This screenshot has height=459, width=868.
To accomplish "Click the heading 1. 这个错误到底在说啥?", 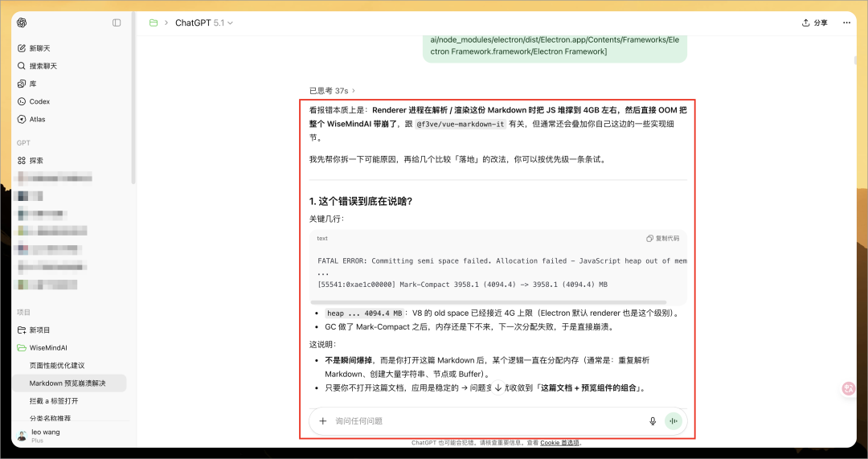I will (x=360, y=202).
